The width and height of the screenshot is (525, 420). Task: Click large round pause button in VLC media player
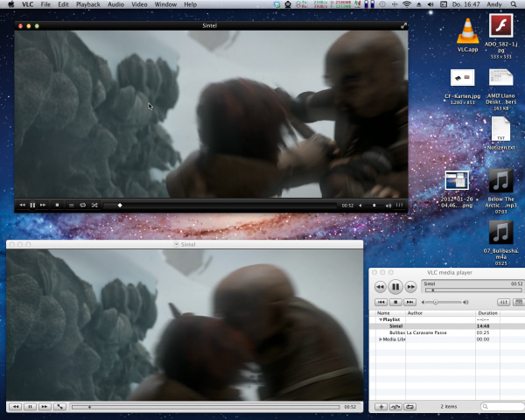tap(395, 287)
